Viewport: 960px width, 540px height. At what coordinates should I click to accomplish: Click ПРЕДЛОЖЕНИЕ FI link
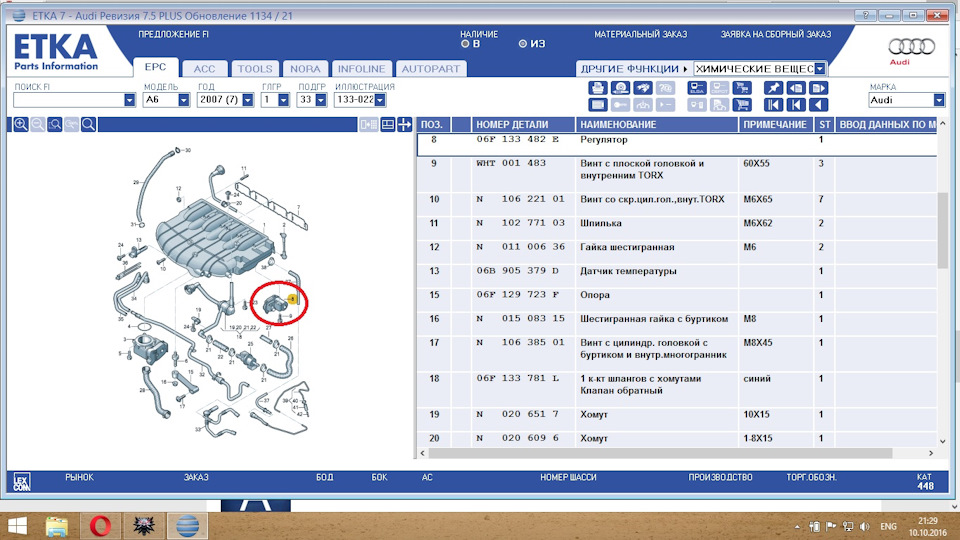click(173, 34)
